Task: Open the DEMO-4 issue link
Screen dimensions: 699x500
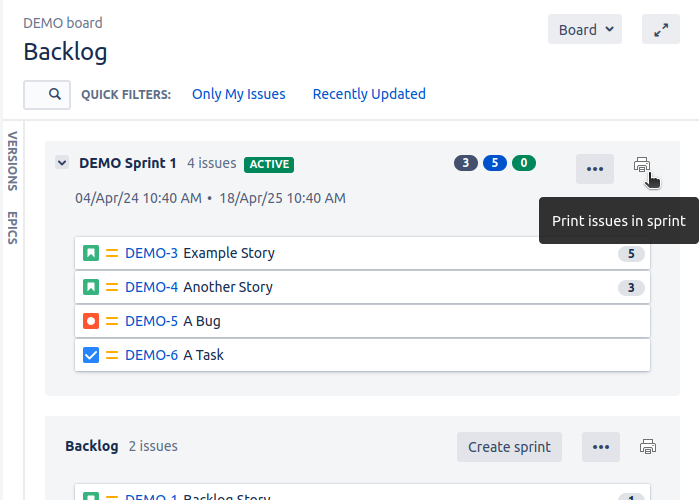Action: pos(151,287)
